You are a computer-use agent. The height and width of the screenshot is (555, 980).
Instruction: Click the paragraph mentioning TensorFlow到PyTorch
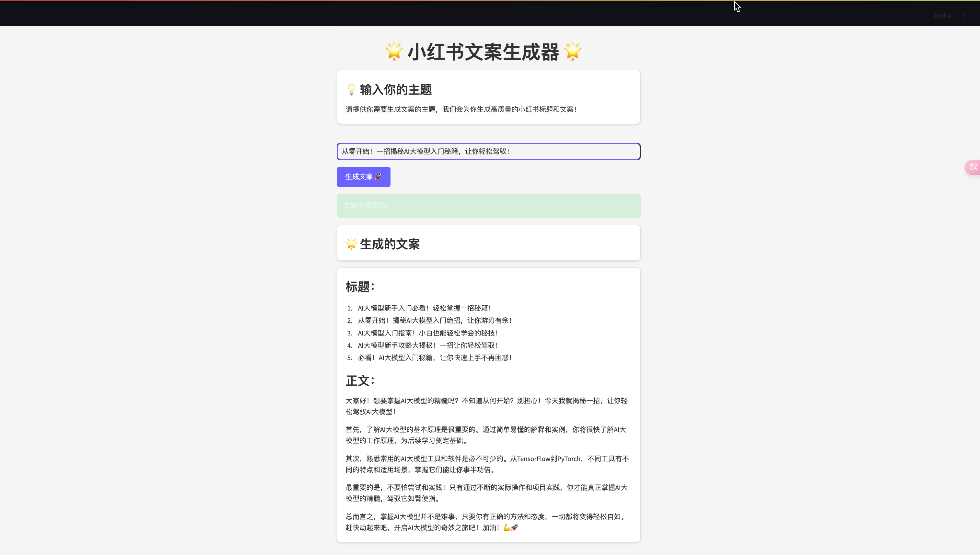(x=487, y=464)
